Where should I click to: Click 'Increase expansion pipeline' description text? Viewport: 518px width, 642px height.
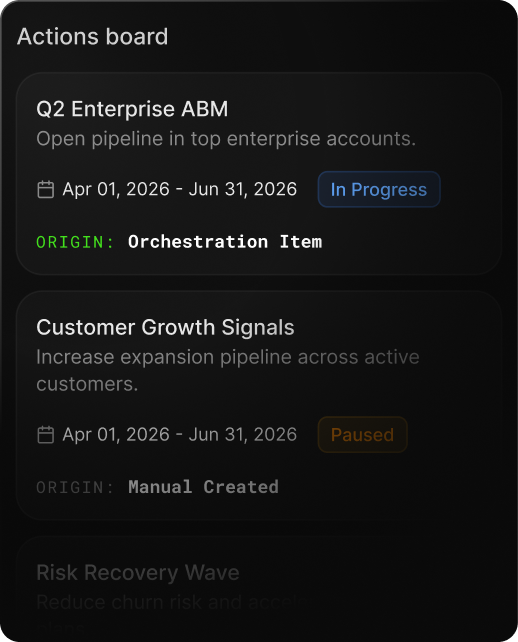point(228,371)
